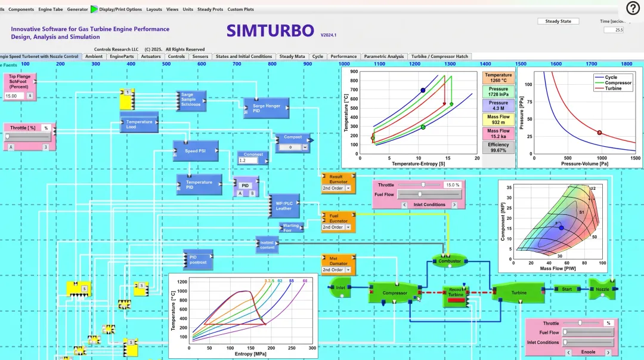Switch to the Ambient tab
The height and width of the screenshot is (360, 644).
pyautogui.click(x=94, y=56)
